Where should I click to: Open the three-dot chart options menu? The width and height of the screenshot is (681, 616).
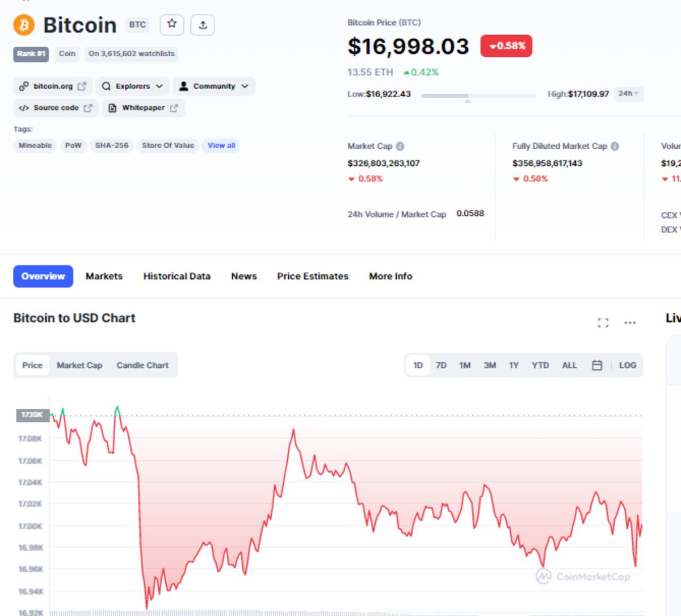[x=630, y=322]
